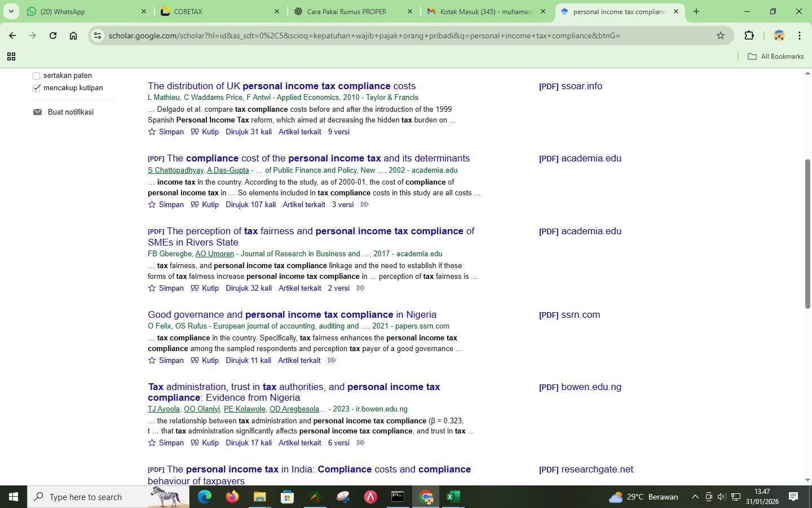812x508 pixels.
Task: Check the sertakan paten checkbox
Action: tap(37, 76)
